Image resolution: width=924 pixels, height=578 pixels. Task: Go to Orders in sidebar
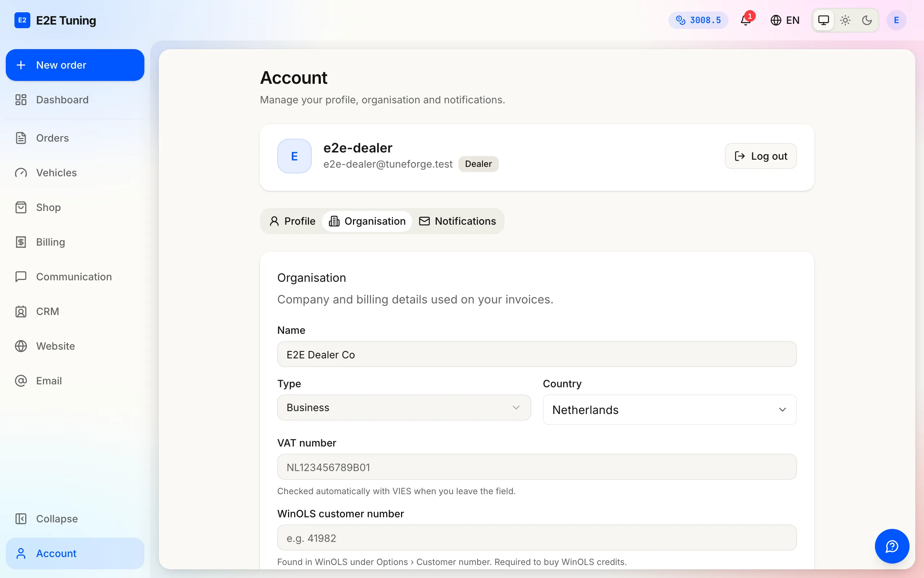click(75, 138)
